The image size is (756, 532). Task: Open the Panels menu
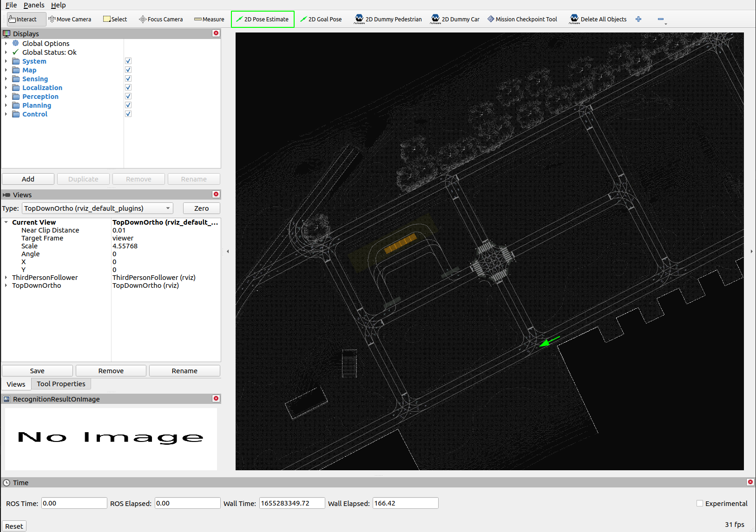click(34, 5)
